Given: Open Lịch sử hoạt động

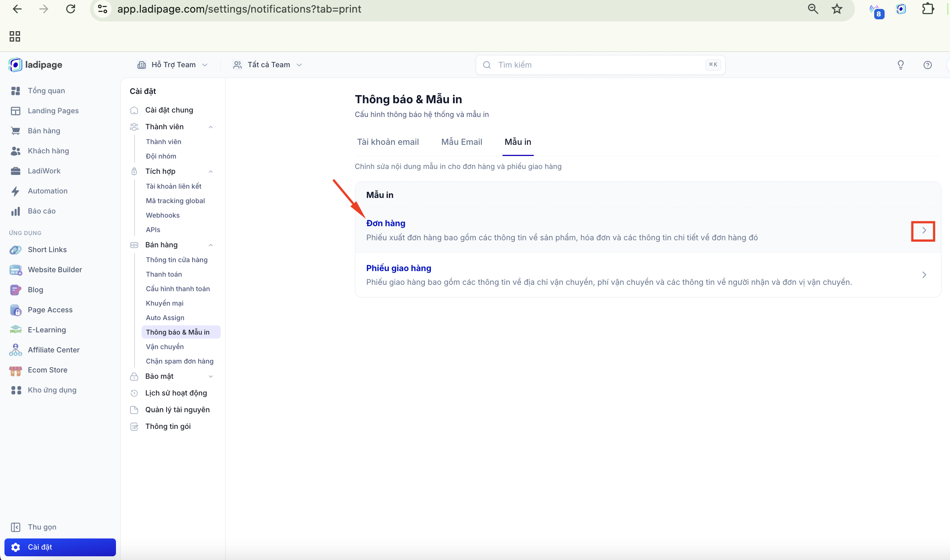Looking at the screenshot, I should click(176, 393).
